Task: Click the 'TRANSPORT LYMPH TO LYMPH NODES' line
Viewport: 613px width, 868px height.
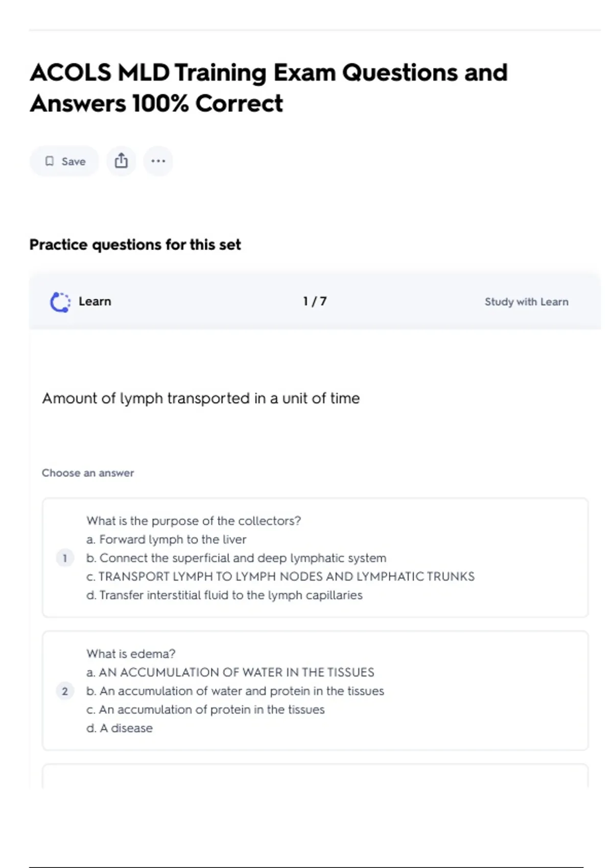Action: pyautogui.click(x=280, y=576)
